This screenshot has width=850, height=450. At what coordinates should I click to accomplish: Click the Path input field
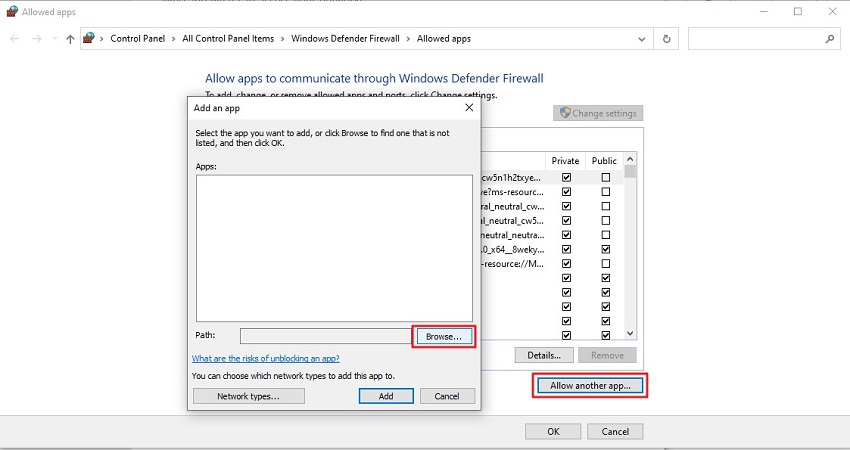(325, 336)
